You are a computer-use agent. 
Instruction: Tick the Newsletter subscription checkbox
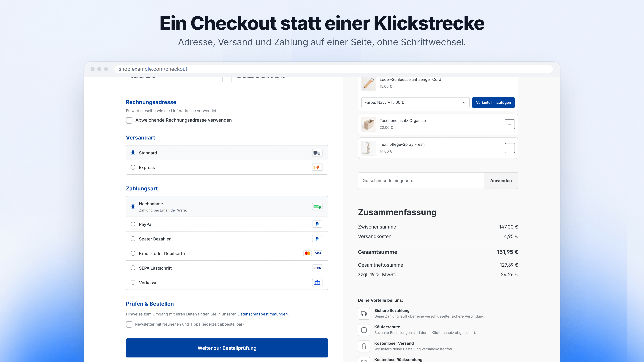(x=129, y=324)
